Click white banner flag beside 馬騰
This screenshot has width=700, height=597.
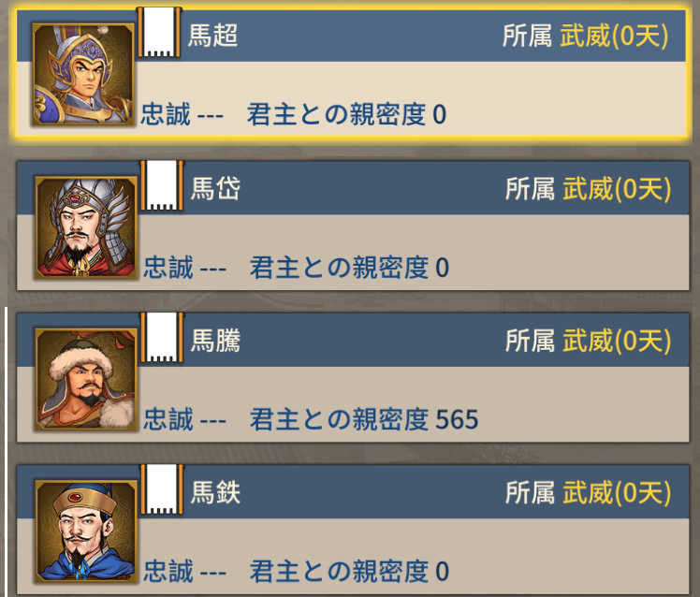162,338
